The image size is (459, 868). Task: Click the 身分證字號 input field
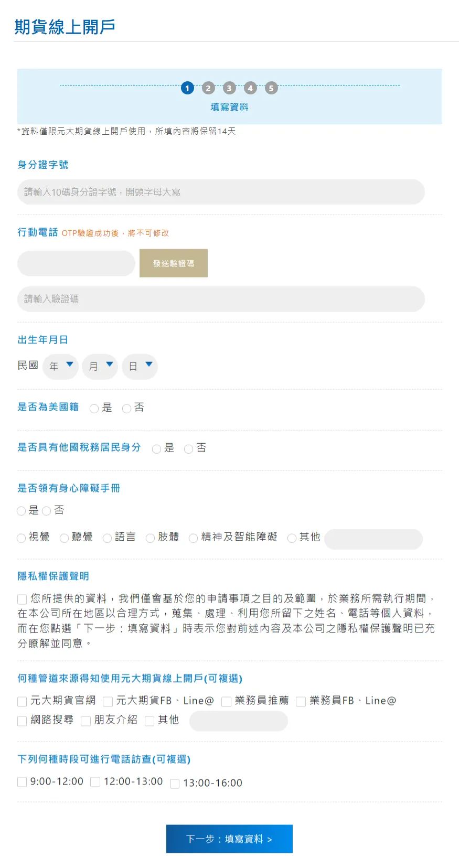pyautogui.click(x=221, y=192)
